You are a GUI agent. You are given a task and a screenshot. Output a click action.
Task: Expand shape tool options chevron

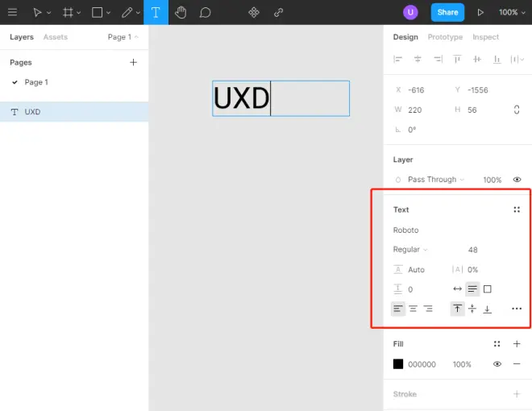point(108,13)
